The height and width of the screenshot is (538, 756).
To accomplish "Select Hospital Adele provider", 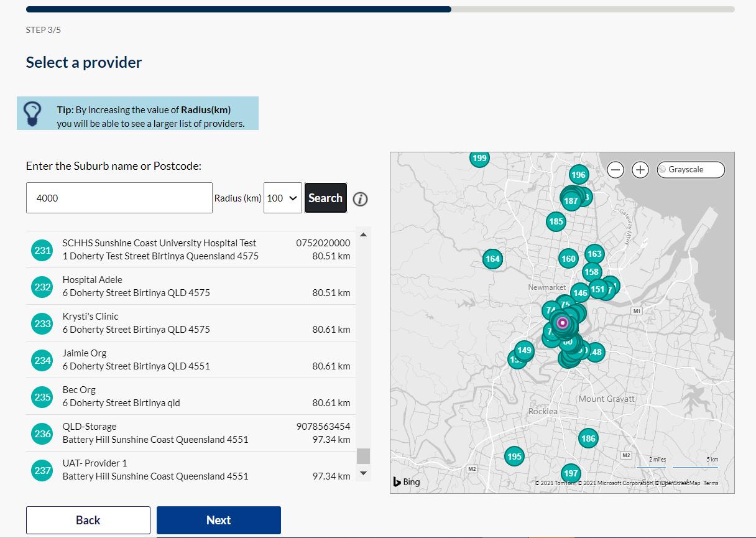I will point(191,286).
